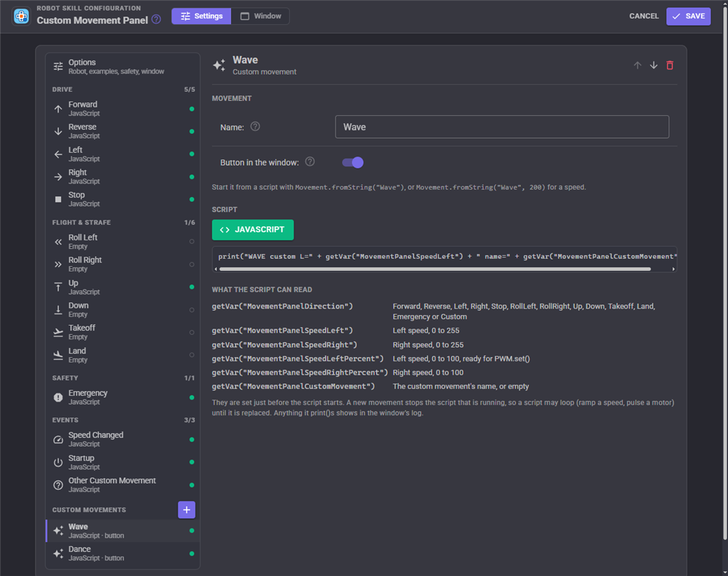Click the robot skill app logo
This screenshot has width=728, height=576.
coord(21,16)
